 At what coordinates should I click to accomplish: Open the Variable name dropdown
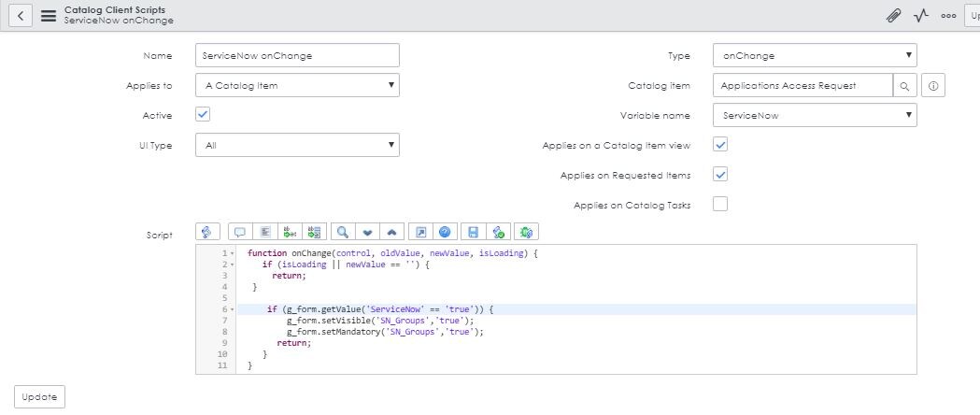815,115
